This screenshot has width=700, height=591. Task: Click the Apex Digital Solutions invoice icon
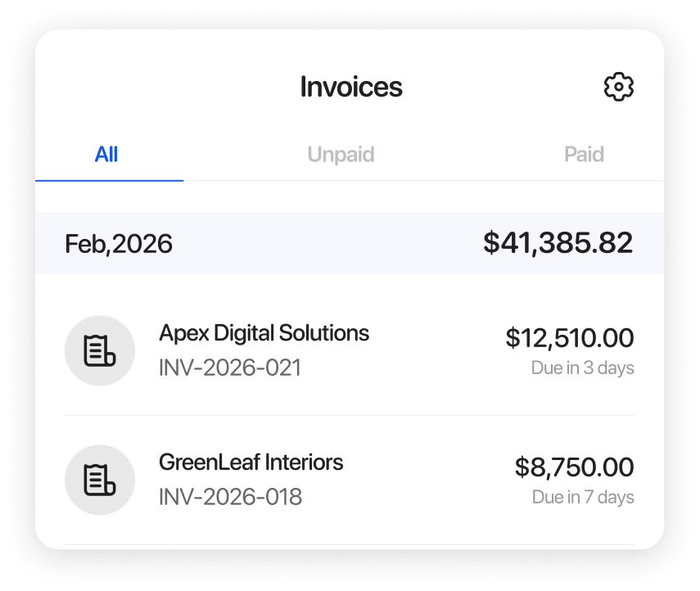pos(100,350)
